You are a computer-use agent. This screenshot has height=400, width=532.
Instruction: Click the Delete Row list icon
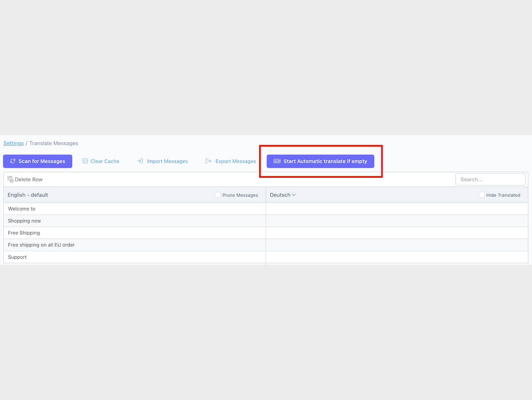point(10,180)
